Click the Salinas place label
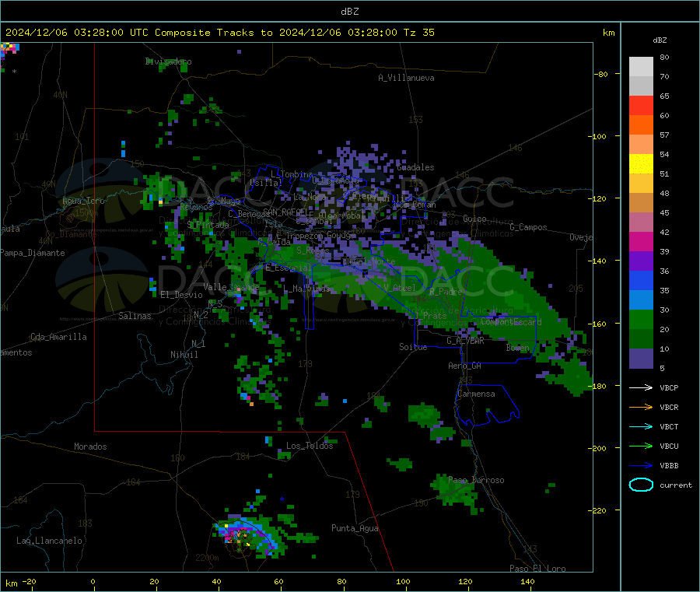 pyautogui.click(x=135, y=316)
